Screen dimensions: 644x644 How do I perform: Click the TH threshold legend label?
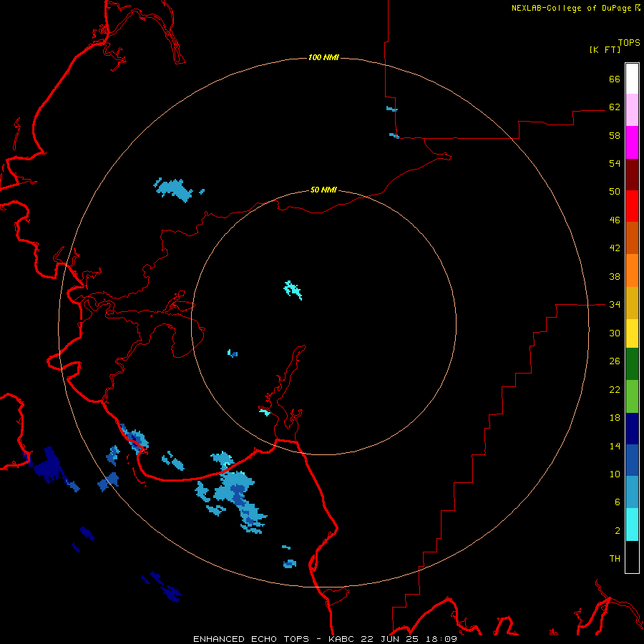point(615,559)
